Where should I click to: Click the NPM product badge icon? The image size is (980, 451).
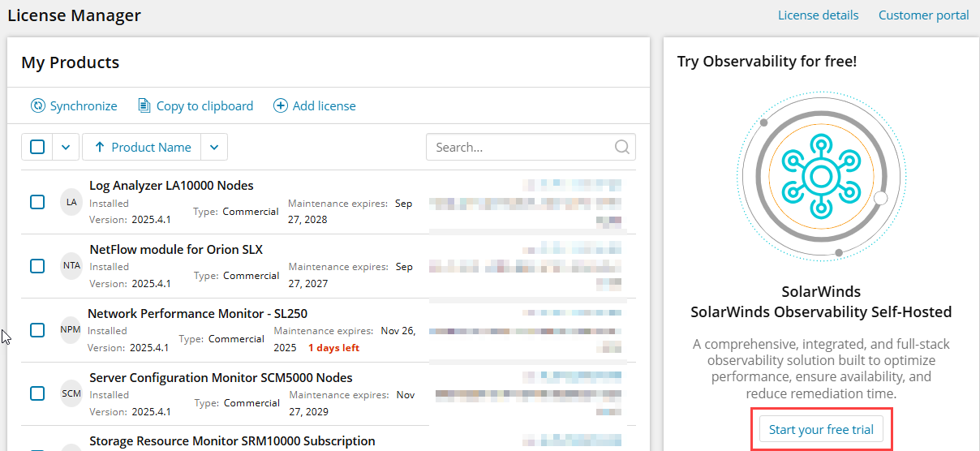click(x=70, y=330)
